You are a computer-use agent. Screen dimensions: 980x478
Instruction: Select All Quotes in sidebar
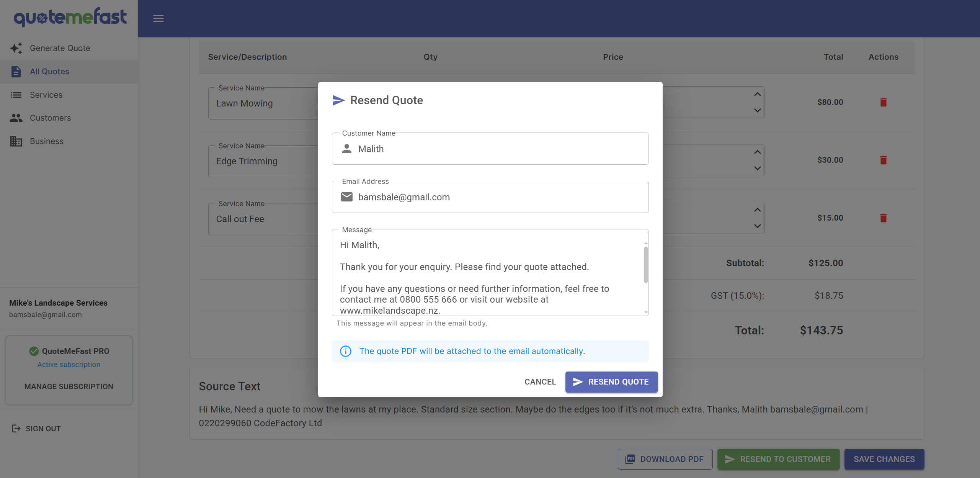click(x=69, y=72)
